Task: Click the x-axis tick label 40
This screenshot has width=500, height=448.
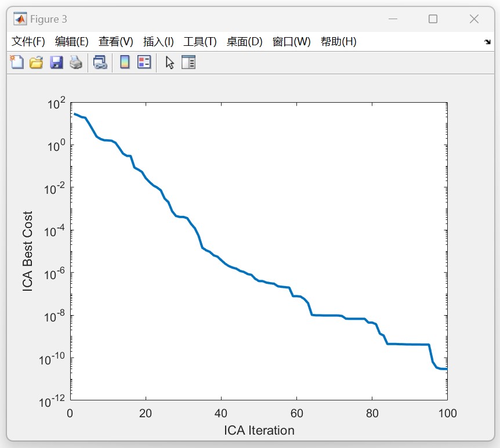Action: (220, 414)
